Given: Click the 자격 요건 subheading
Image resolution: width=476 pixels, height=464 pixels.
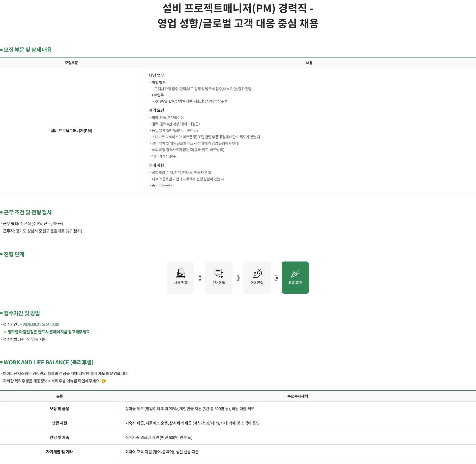Looking at the screenshot, I should pos(156,110).
